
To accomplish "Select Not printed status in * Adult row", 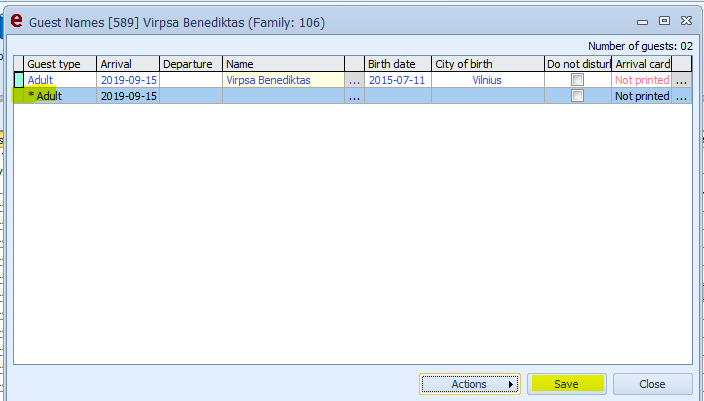I will point(642,96).
